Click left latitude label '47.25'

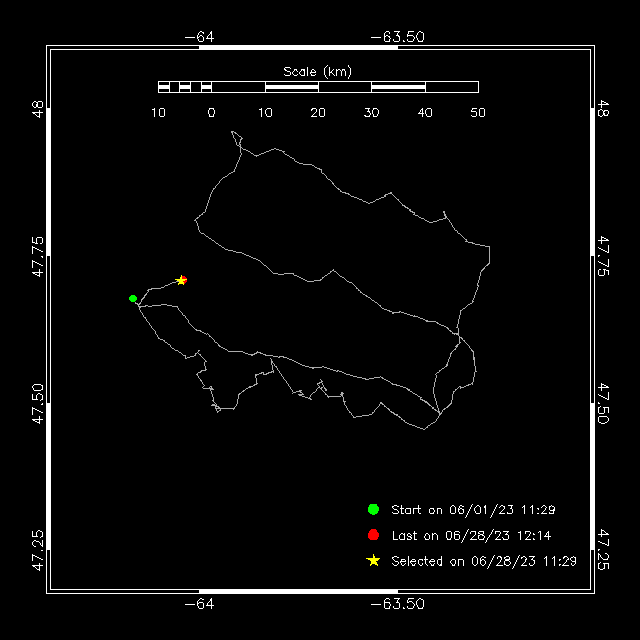point(38,550)
